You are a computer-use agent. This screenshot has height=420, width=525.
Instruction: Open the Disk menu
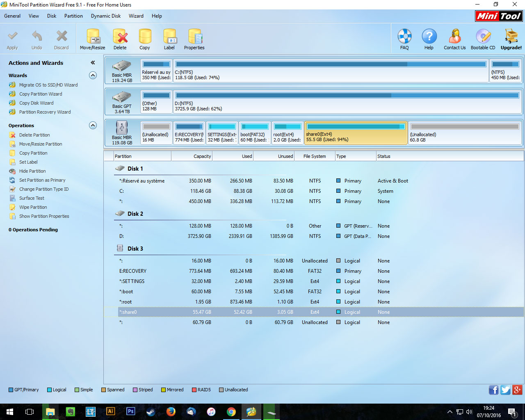(52, 16)
